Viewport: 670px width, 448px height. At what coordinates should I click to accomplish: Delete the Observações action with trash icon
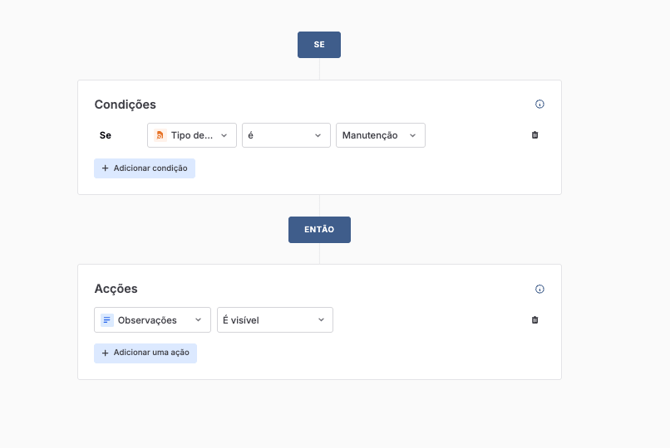(535, 320)
